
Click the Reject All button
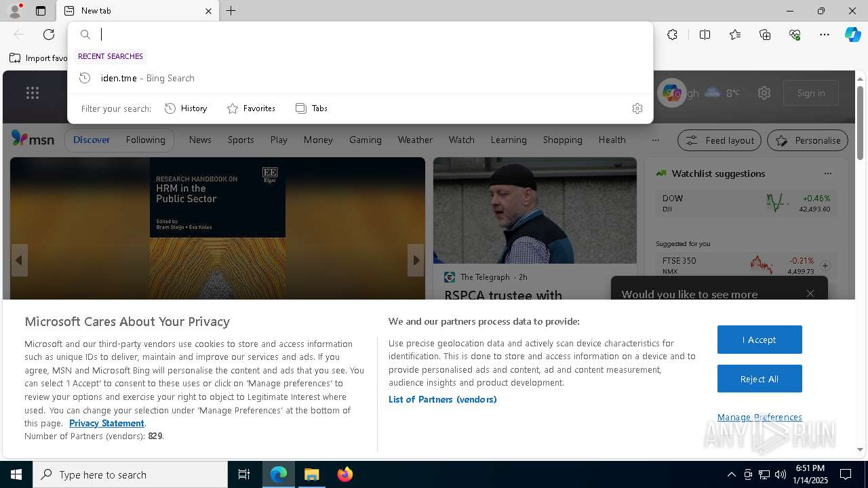[759, 379]
